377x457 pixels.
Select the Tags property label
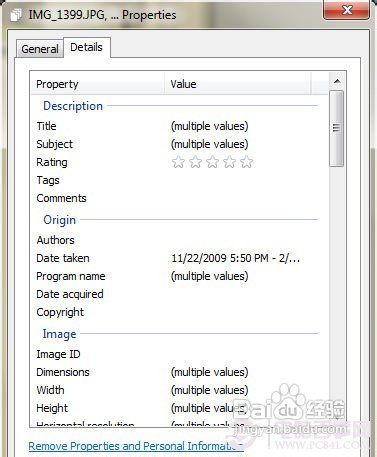coord(48,180)
